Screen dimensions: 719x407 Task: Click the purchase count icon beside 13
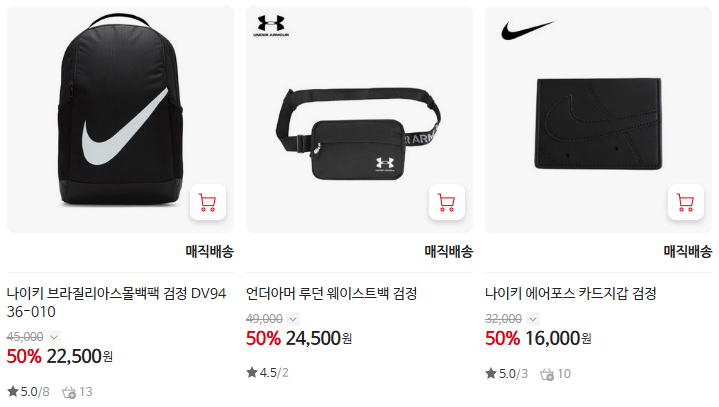tap(69, 392)
